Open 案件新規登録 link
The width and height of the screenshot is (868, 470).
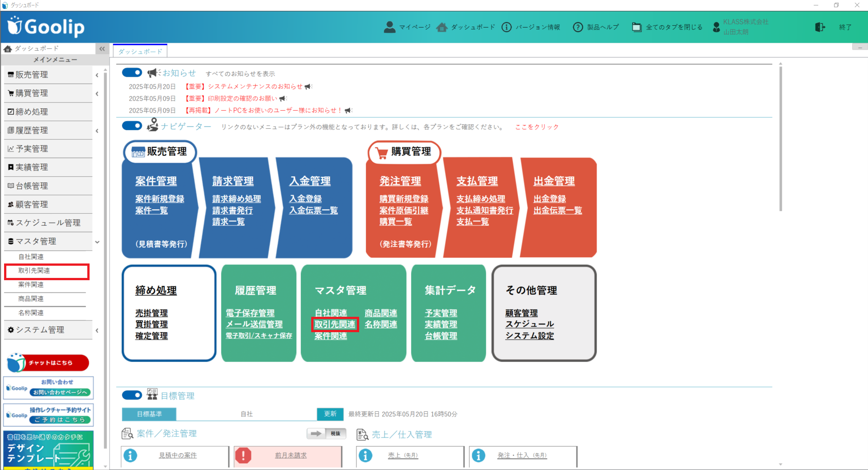pyautogui.click(x=160, y=199)
